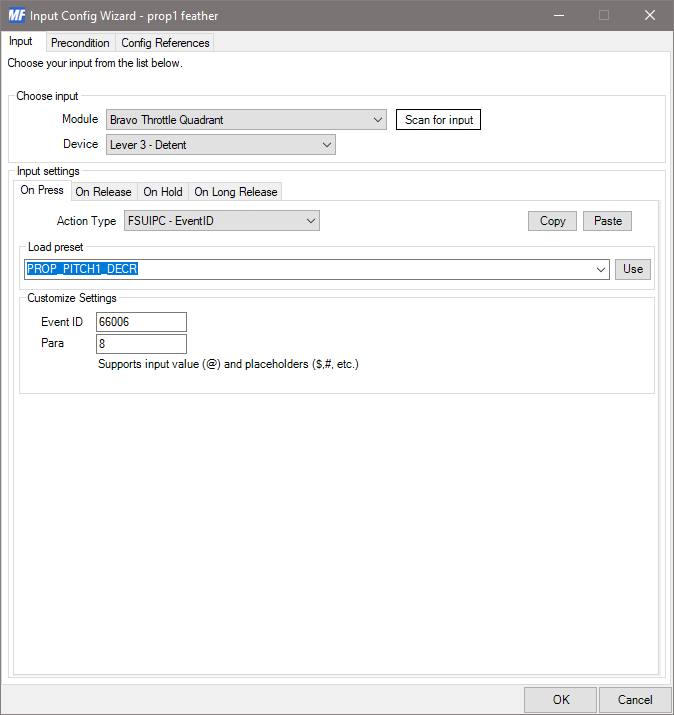Expand the Load preset combo box arrow

tap(600, 270)
